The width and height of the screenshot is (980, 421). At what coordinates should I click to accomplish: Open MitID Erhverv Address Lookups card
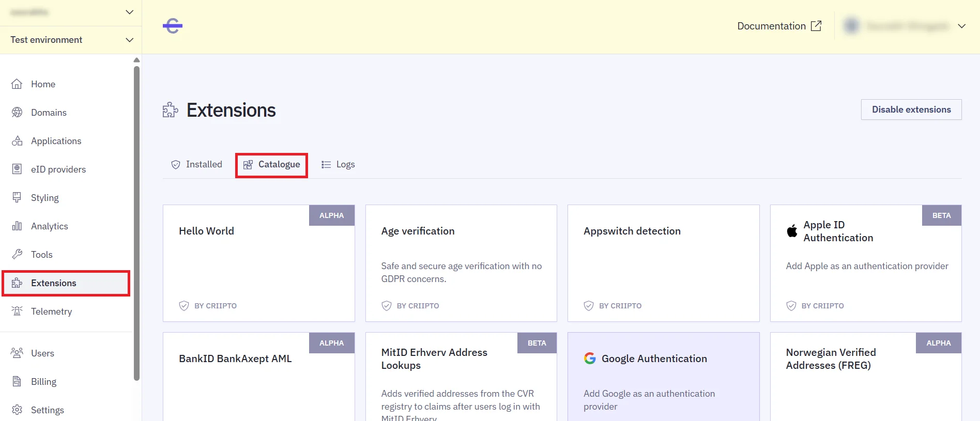pyautogui.click(x=461, y=377)
